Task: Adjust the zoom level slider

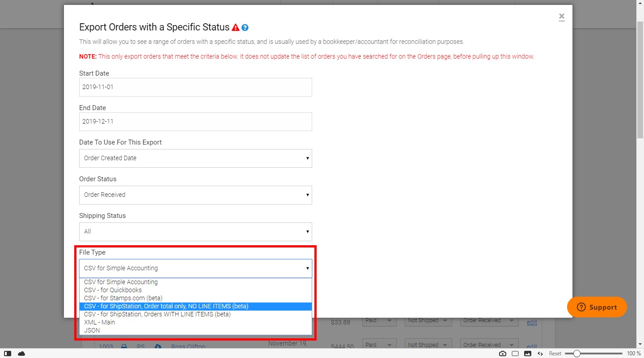Action: click(577, 354)
